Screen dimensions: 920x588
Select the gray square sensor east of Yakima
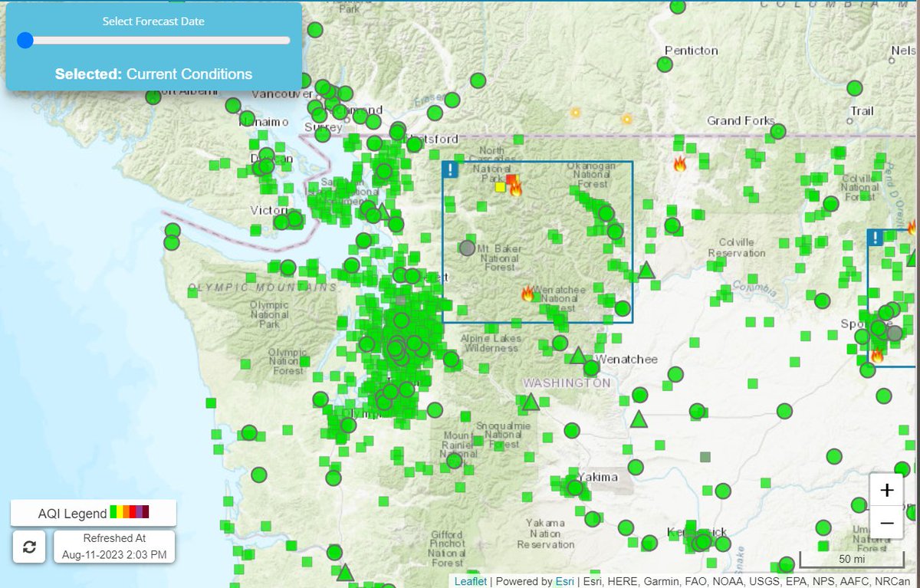click(705, 457)
